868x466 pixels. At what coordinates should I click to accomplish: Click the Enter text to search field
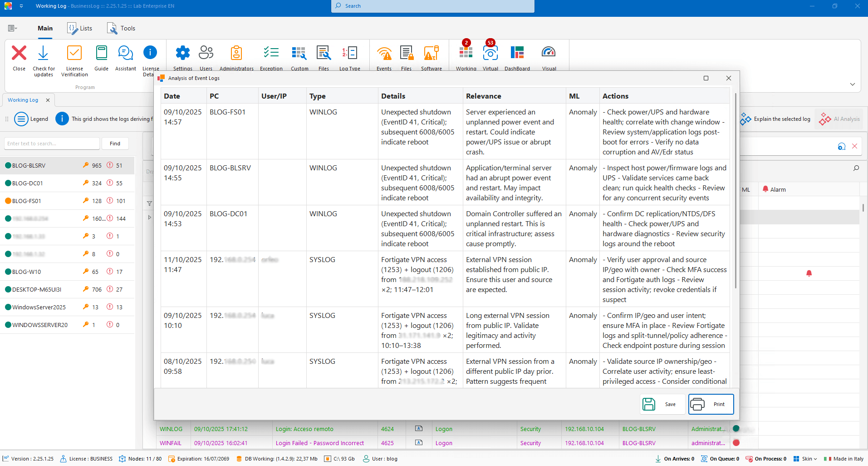[x=52, y=144]
